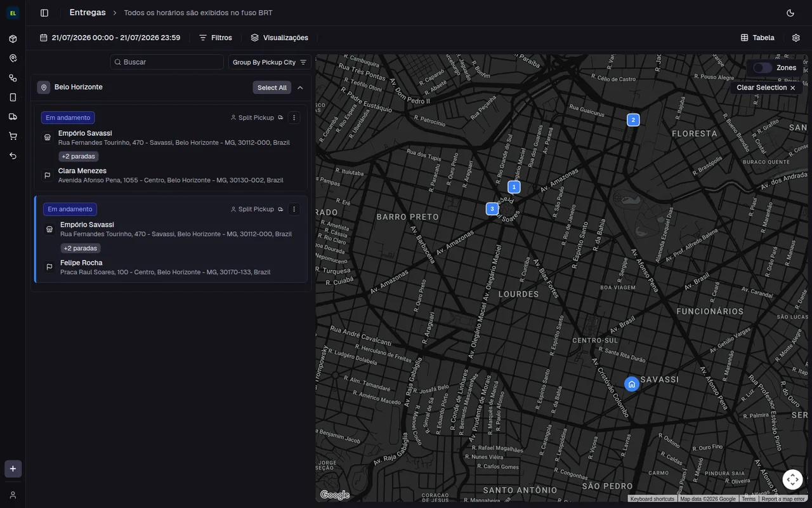Image resolution: width=812 pixels, height=508 pixels.
Task: Click Belo Horizonte group title
Action: pyautogui.click(x=79, y=87)
